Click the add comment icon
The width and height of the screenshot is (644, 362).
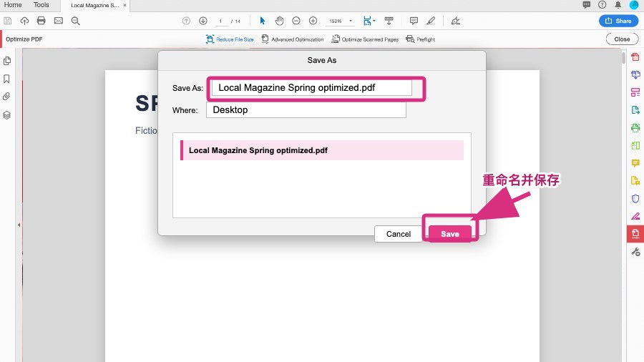tap(414, 21)
